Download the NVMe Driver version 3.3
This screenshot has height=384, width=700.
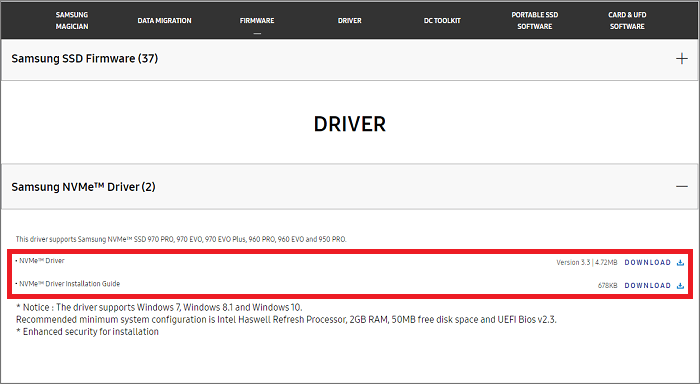pos(647,263)
